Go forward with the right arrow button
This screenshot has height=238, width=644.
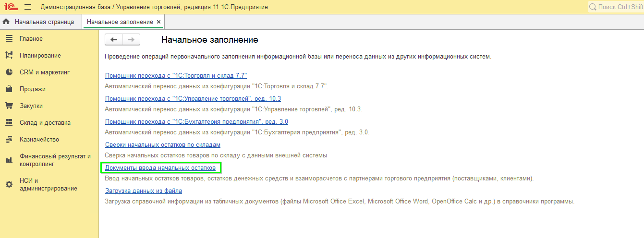132,40
